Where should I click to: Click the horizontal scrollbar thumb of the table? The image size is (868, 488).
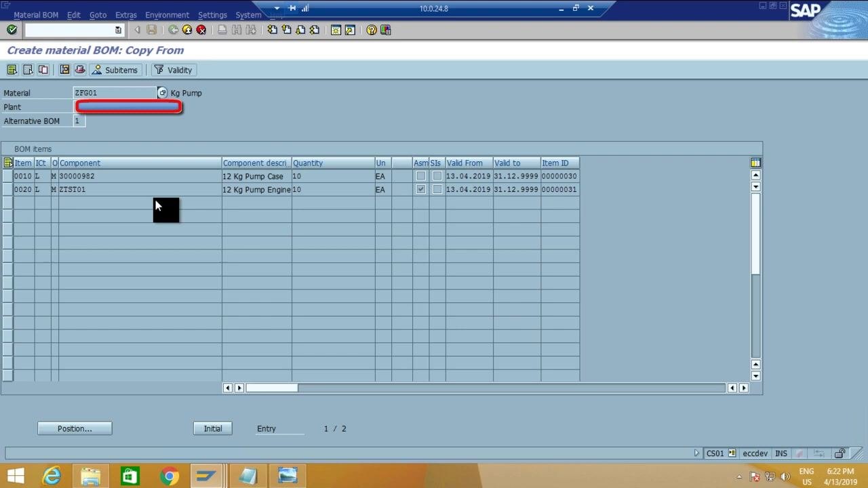tap(271, 388)
